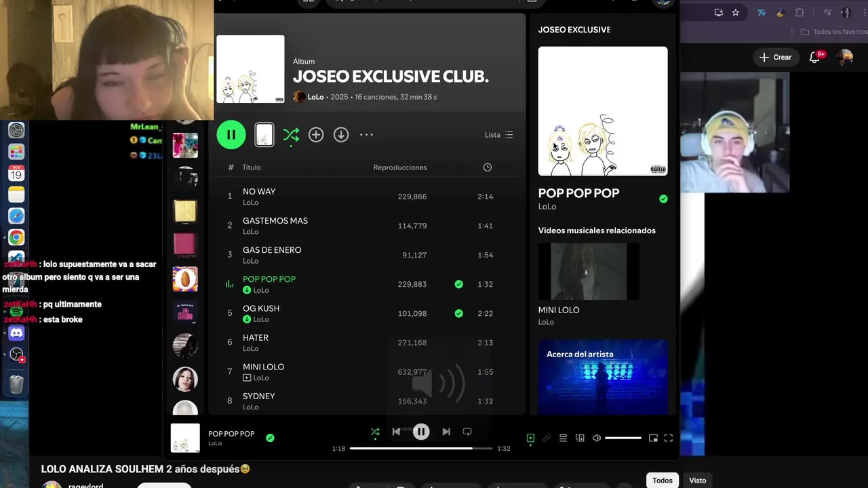Click the small album cover preview button
This screenshot has height=488, width=868.
(264, 134)
